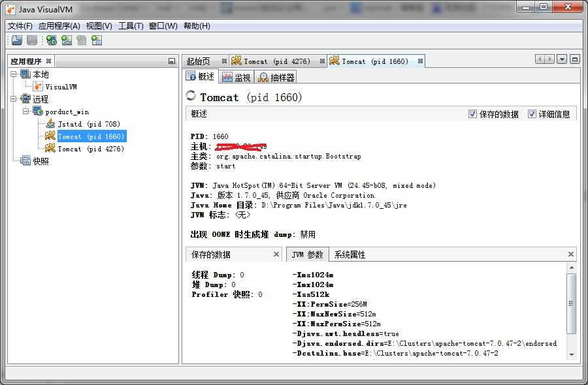Switch to Tomcat (pid 4276) tab
The image size is (588, 385).
point(277,61)
